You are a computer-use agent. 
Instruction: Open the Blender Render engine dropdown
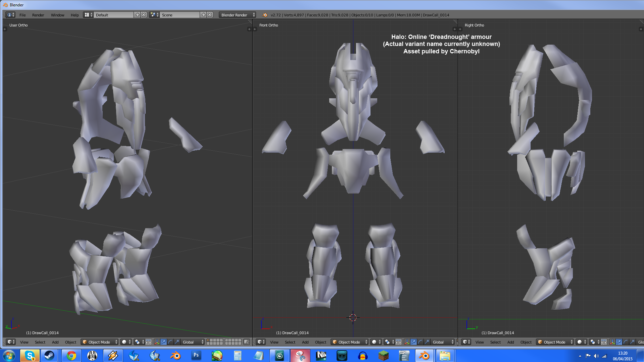tap(237, 15)
